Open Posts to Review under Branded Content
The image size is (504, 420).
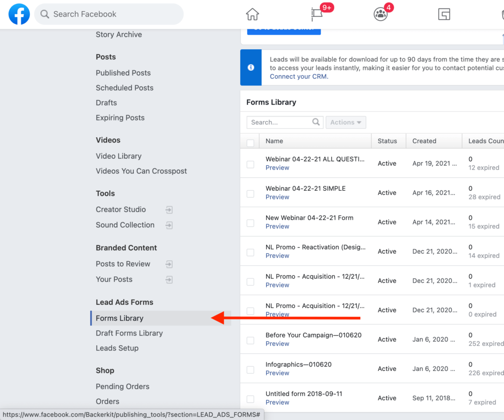123,264
